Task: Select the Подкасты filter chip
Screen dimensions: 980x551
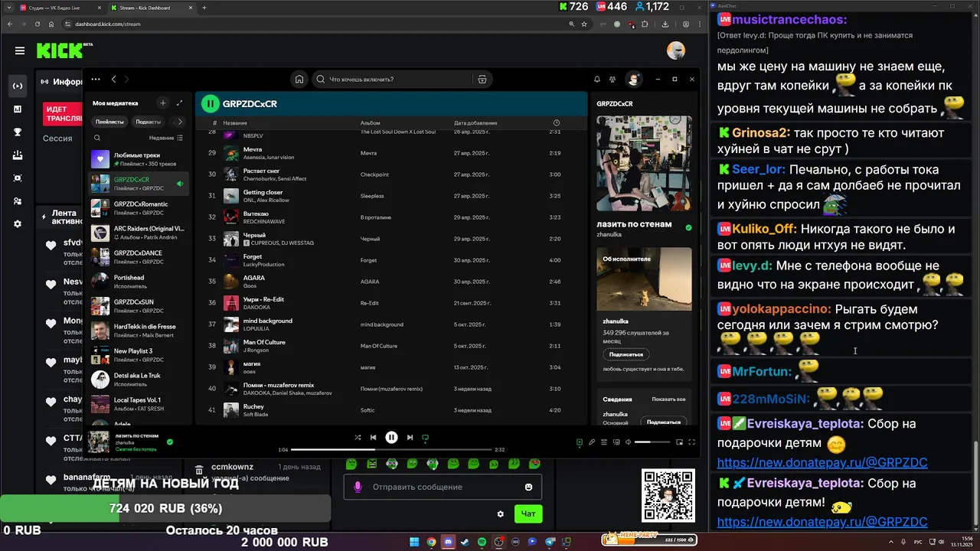Action: [149, 122]
